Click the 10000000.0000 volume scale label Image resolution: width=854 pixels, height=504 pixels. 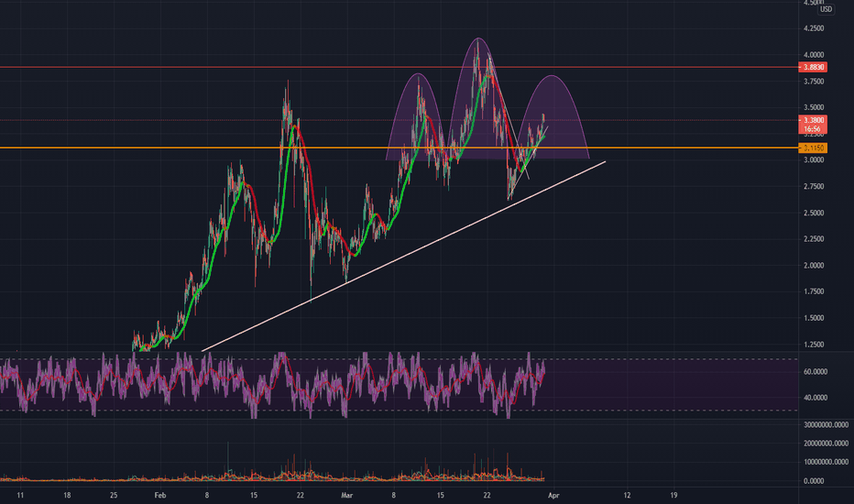pyautogui.click(x=826, y=462)
